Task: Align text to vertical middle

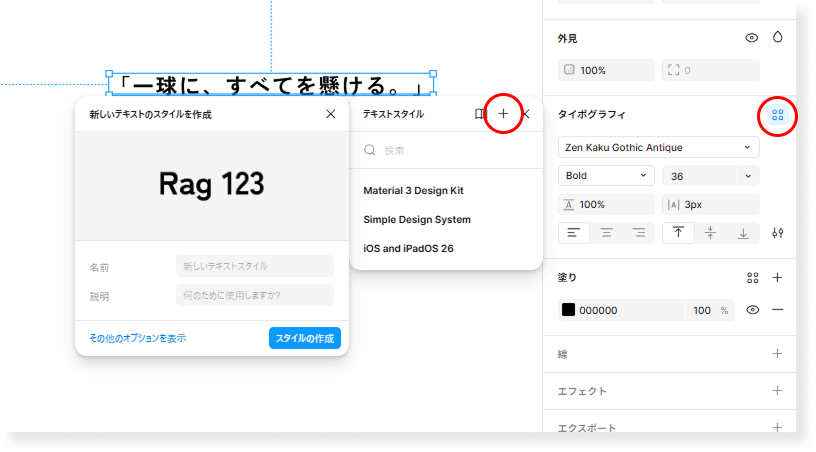Action: click(710, 233)
